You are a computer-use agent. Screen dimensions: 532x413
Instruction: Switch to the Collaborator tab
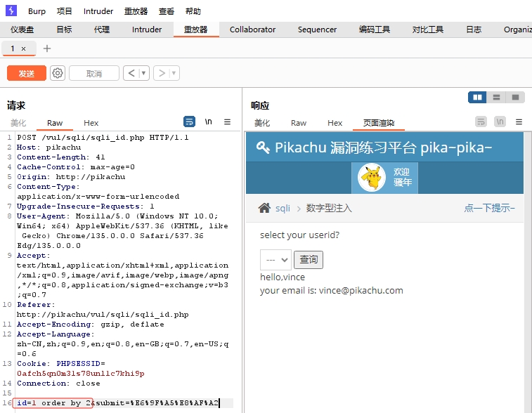[252, 29]
